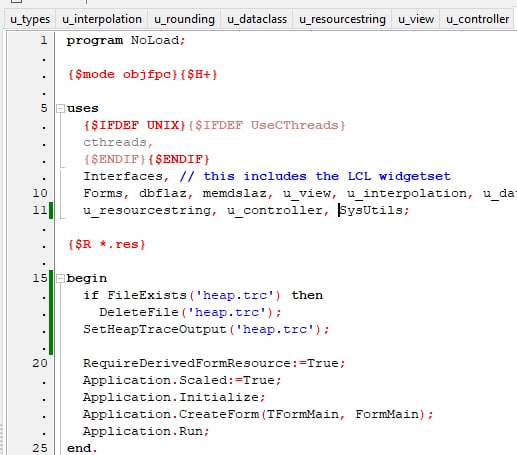Click gutter line number 25
Image resolution: width=517 pixels, height=455 pixels.
tap(40, 448)
